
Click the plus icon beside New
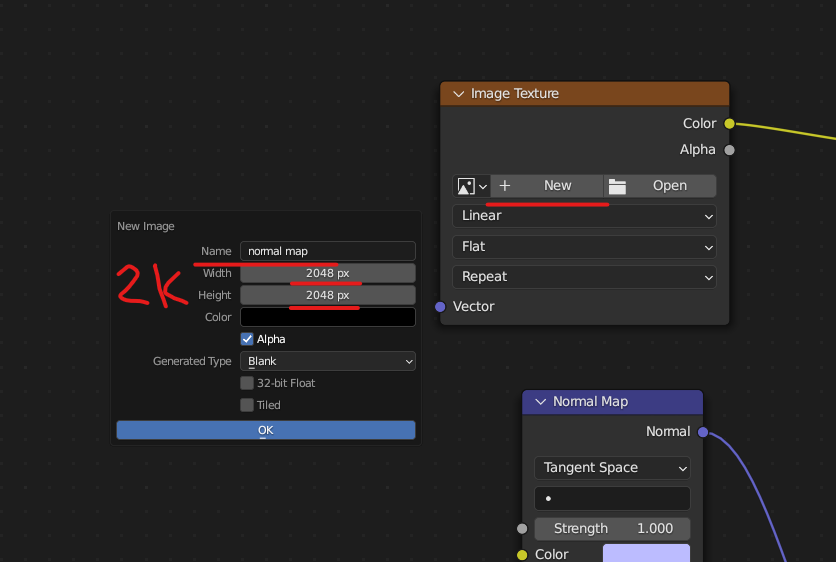pyautogui.click(x=505, y=186)
